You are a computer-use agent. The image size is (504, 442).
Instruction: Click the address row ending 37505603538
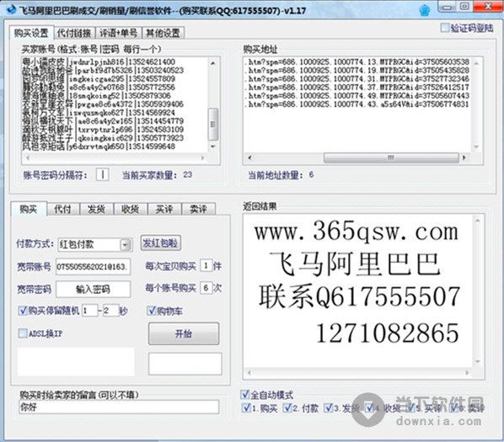[x=357, y=61]
